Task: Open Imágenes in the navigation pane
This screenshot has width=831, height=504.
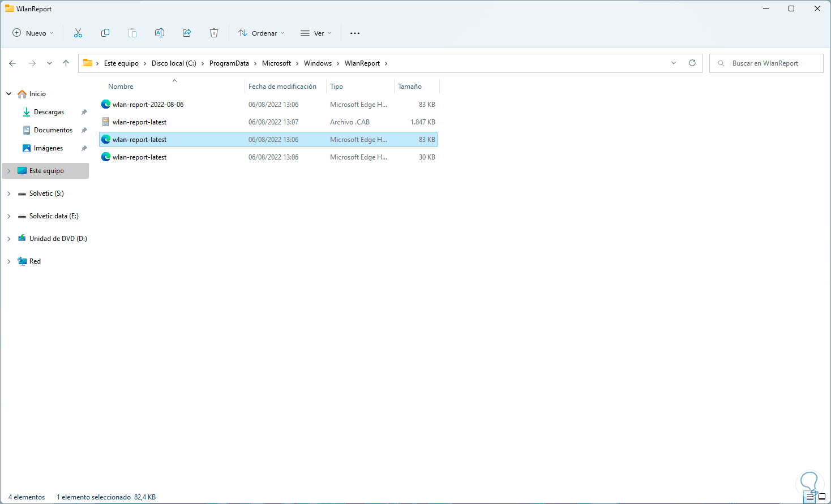Action: 49,148
